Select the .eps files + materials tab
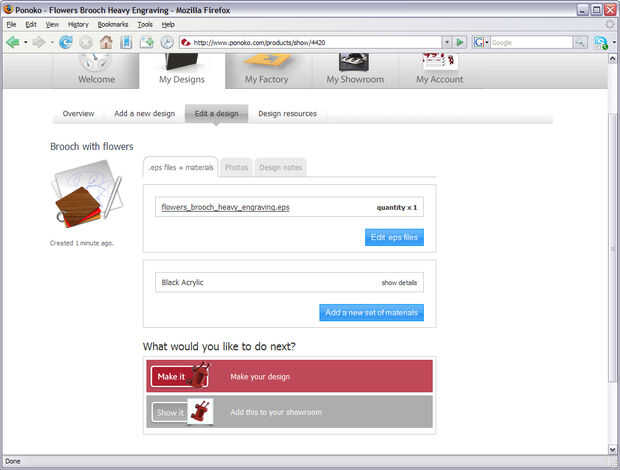Viewport: 620px width, 470px height. point(181,168)
